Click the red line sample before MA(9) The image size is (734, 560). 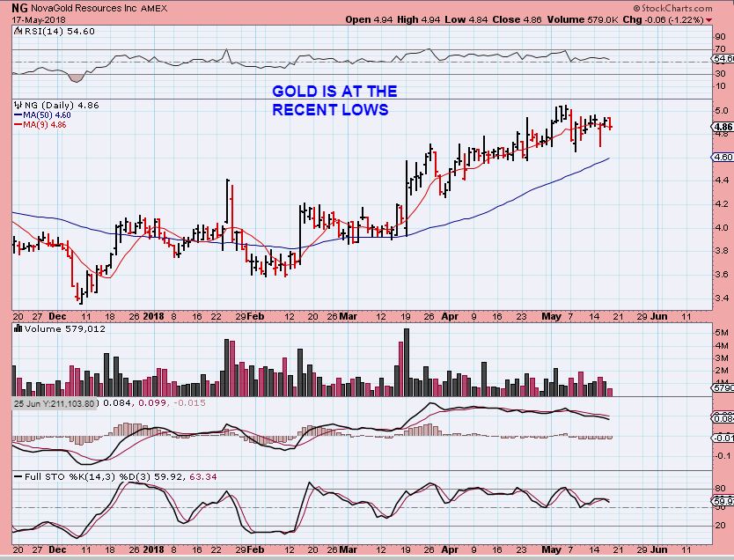(18, 124)
